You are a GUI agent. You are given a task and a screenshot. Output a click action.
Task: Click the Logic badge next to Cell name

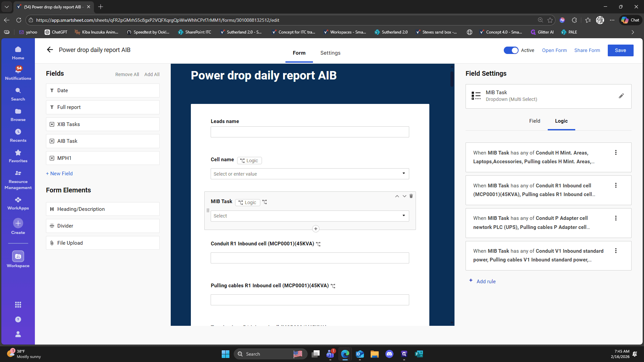tap(249, 161)
